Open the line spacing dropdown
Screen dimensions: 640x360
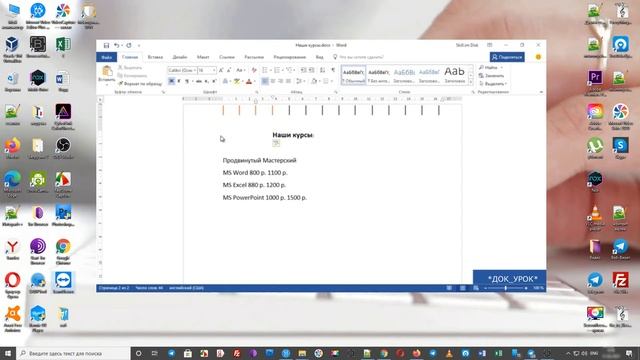point(300,81)
